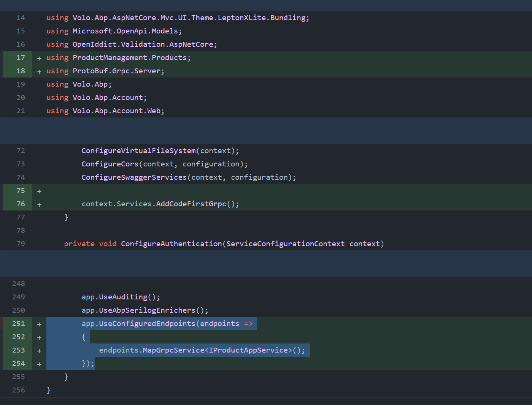Select line number 17
The width and height of the screenshot is (532, 405).
21,58
